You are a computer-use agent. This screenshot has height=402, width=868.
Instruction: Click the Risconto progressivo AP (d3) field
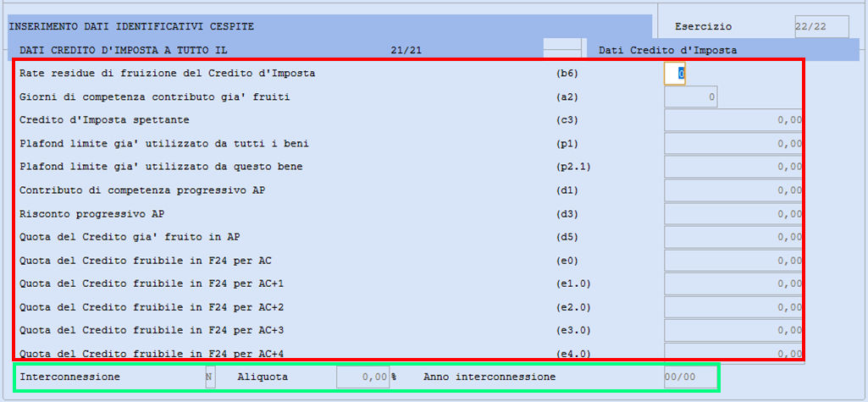click(733, 214)
